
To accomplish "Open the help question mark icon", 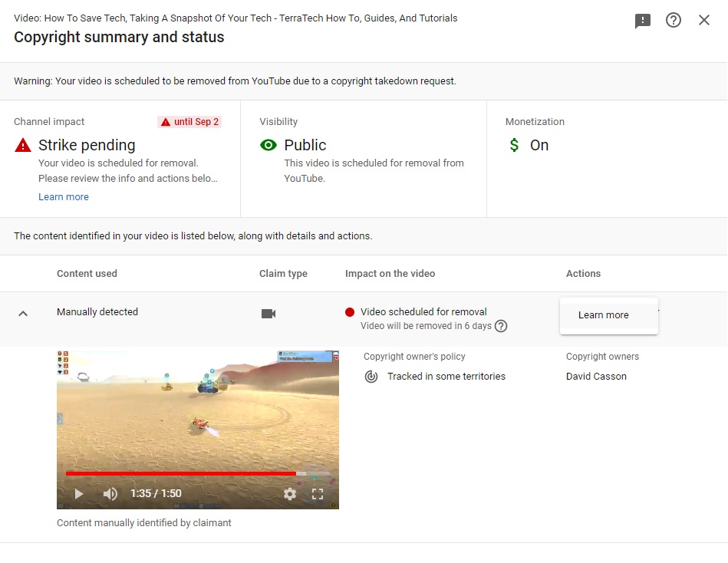I will pos(674,20).
